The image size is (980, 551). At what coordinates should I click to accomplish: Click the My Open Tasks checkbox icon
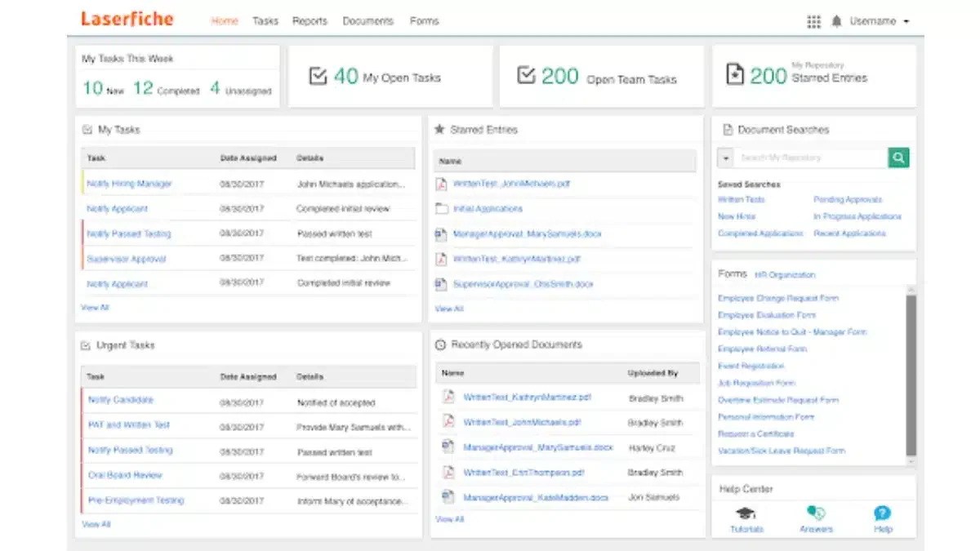(x=318, y=76)
